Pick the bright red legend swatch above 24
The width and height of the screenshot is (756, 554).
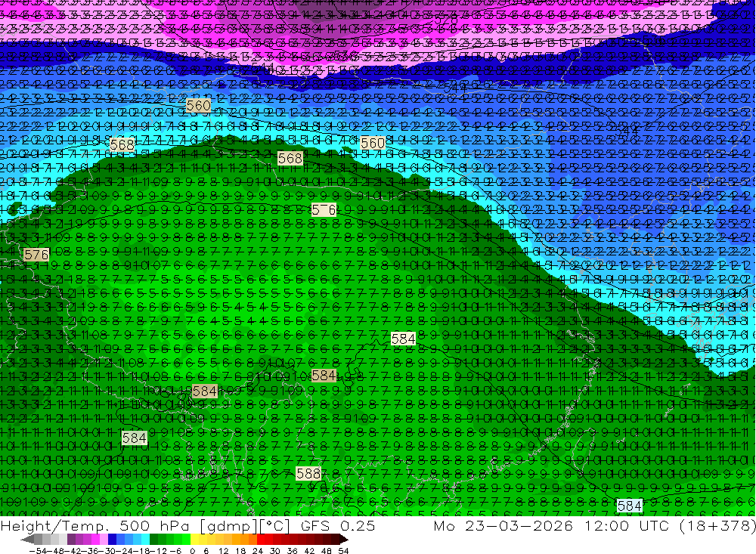[261, 540]
